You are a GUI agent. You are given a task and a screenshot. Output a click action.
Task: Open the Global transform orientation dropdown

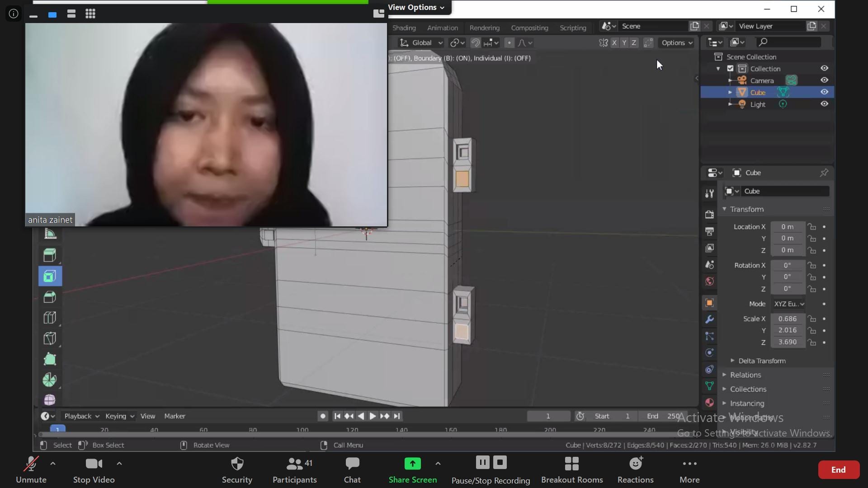coord(421,42)
